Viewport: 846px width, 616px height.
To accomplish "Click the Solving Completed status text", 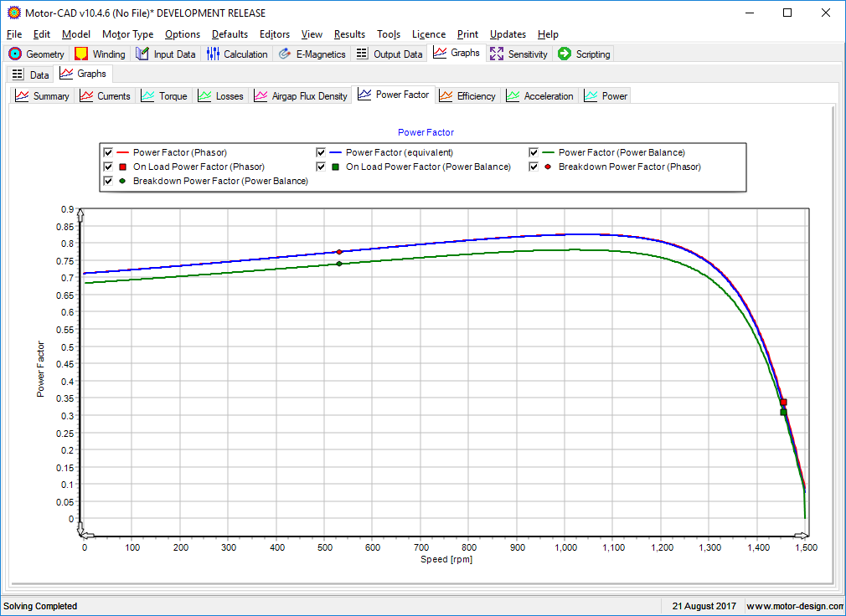I will [40, 606].
